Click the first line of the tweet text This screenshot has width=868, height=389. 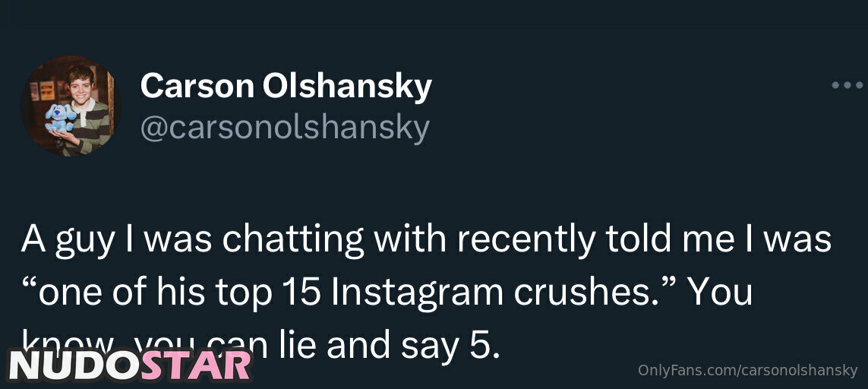coord(426,240)
